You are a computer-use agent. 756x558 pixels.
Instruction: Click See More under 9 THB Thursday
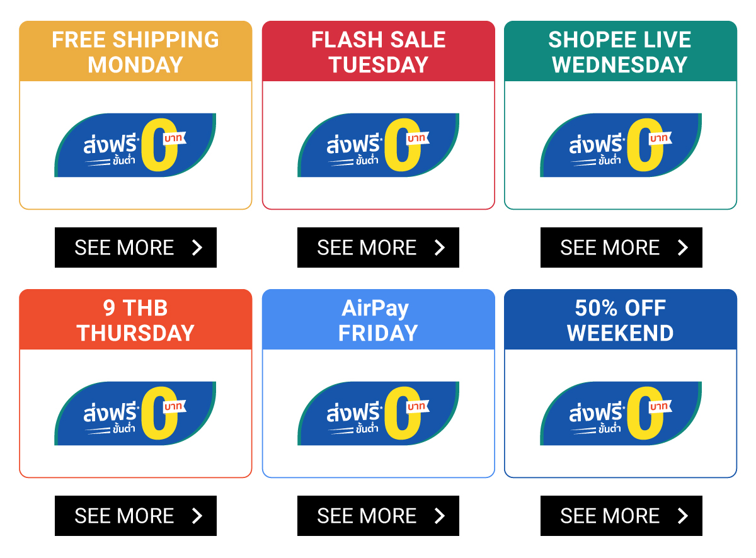coord(135,516)
